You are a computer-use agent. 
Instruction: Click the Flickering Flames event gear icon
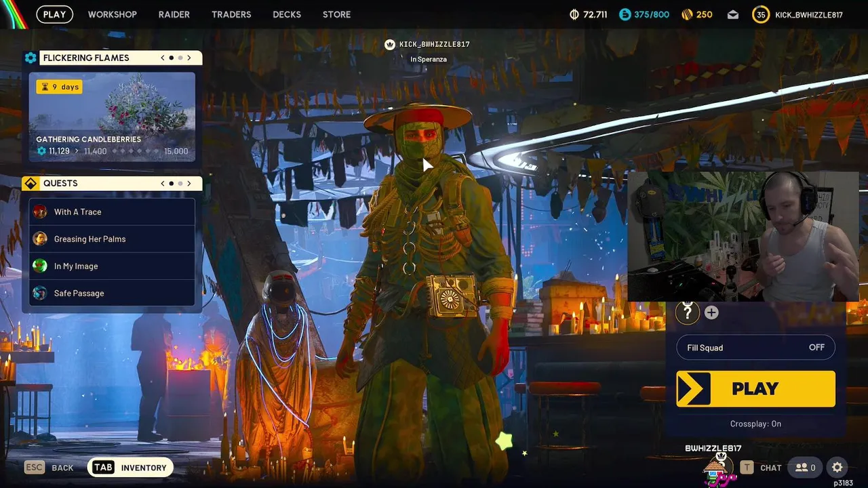point(31,58)
